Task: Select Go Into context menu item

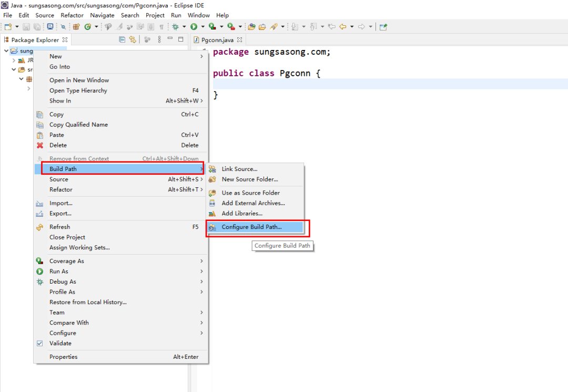Action: pos(121,67)
